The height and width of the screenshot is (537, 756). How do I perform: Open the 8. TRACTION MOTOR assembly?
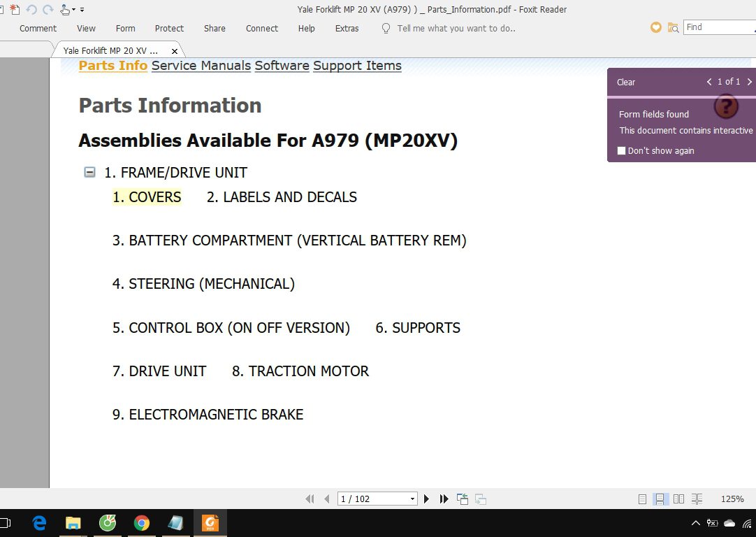300,371
